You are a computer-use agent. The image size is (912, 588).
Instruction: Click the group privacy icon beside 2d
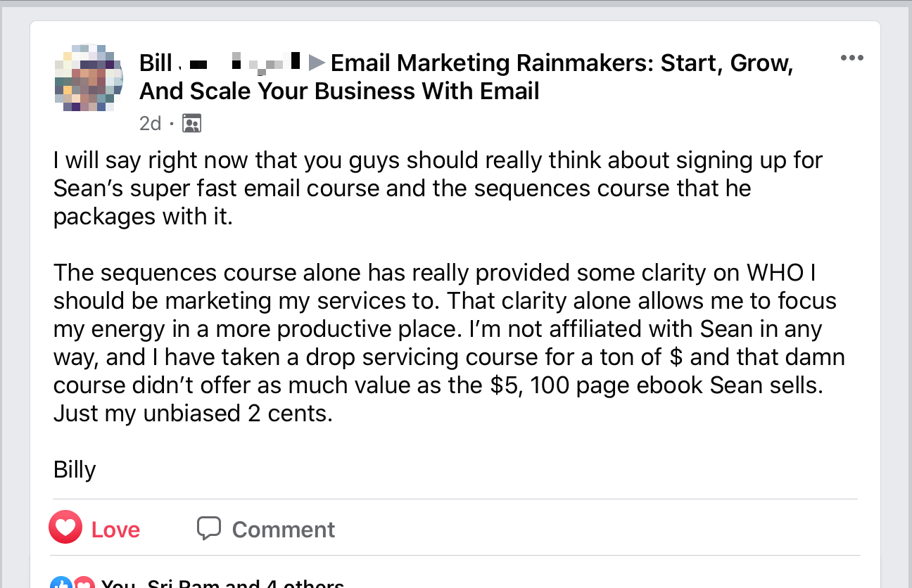191,124
